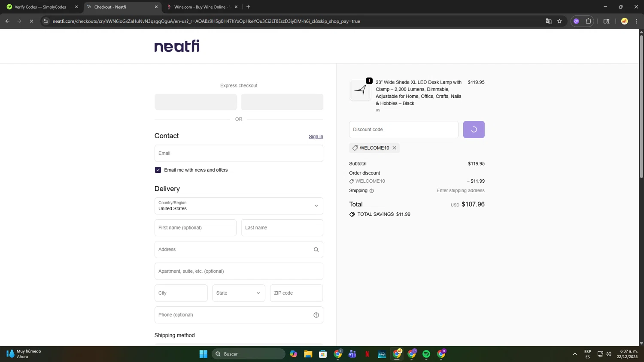Click the first express checkout button
The height and width of the screenshot is (362, 644).
coord(196,102)
